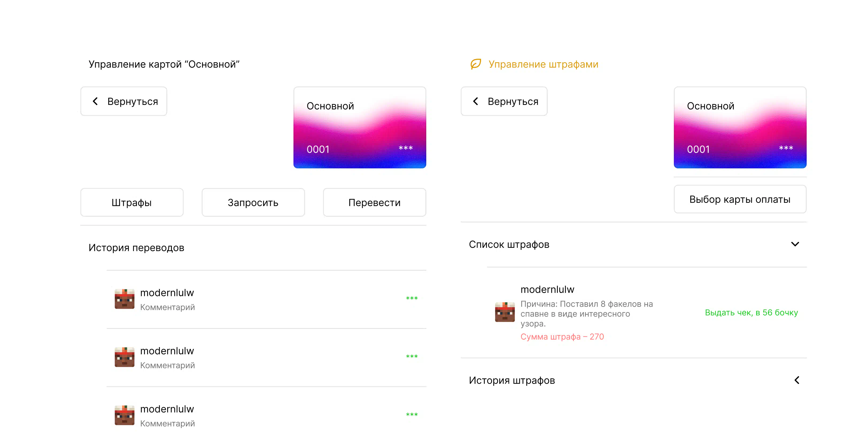
Task: Reveal hidden balance stars on right Основной card
Action: pyautogui.click(x=786, y=148)
